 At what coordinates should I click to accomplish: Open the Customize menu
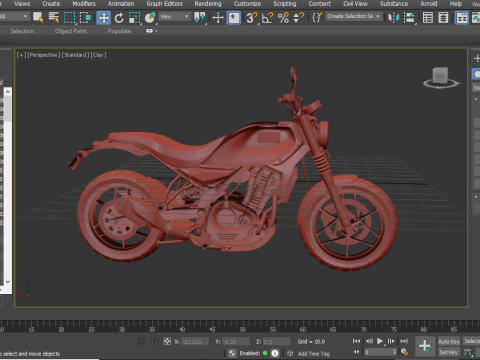[247, 4]
